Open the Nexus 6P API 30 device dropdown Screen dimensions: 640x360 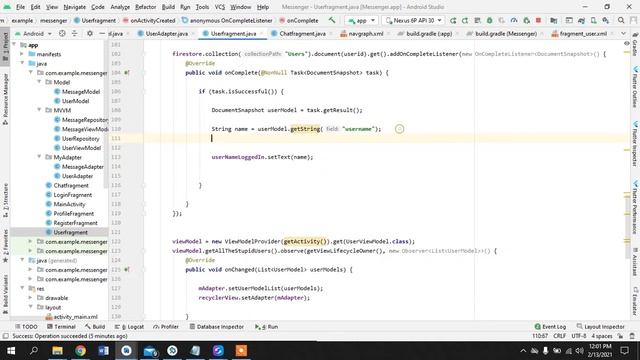tap(413, 20)
